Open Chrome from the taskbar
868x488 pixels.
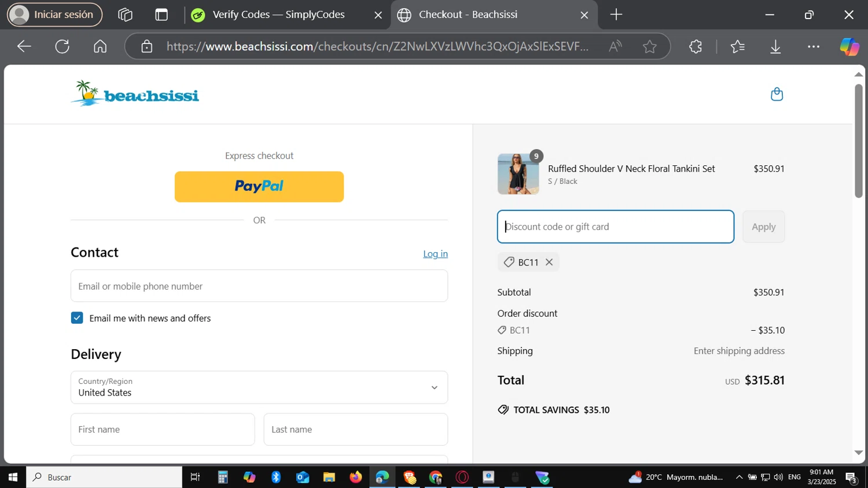(436, 477)
